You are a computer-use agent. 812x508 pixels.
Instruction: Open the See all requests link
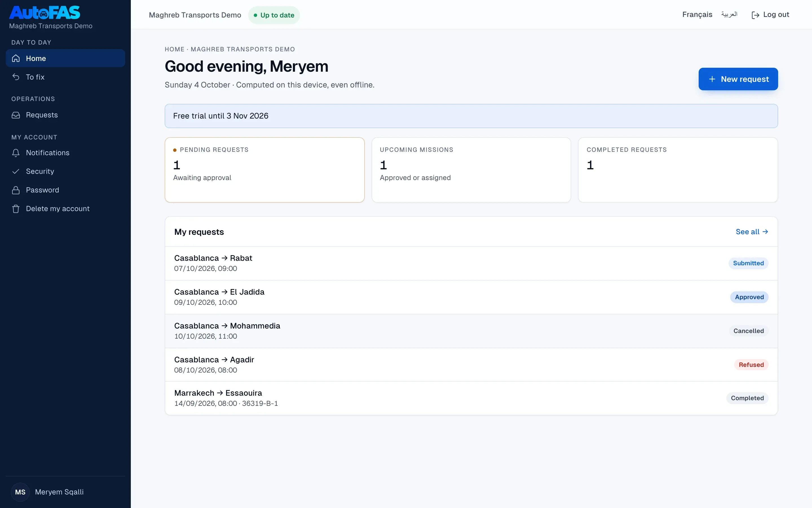coord(752,232)
